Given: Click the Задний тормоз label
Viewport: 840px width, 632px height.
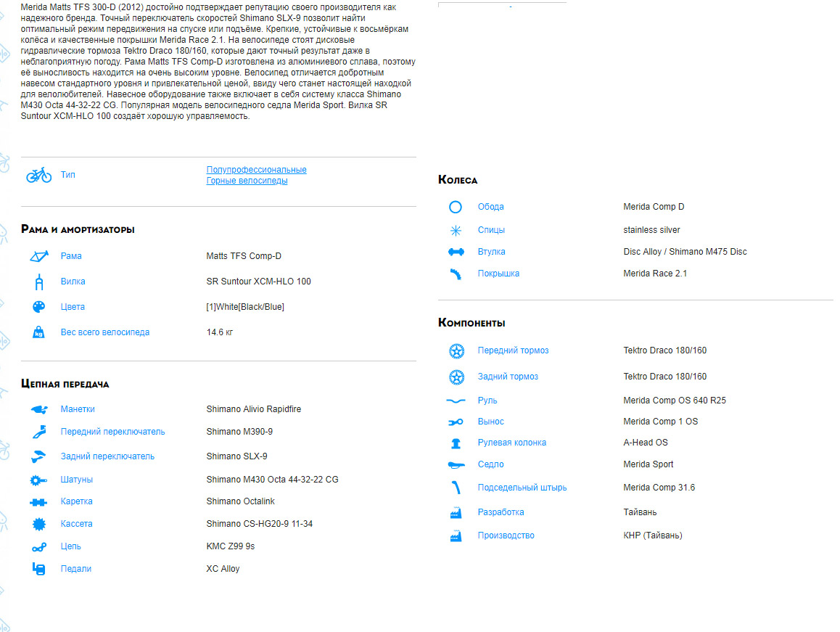Looking at the screenshot, I should [x=508, y=377].
